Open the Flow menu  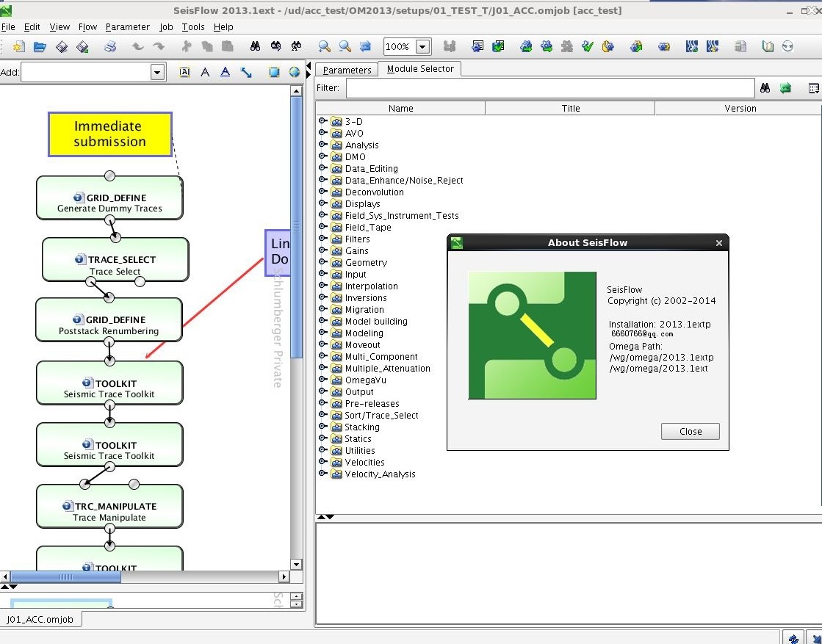[x=87, y=26]
